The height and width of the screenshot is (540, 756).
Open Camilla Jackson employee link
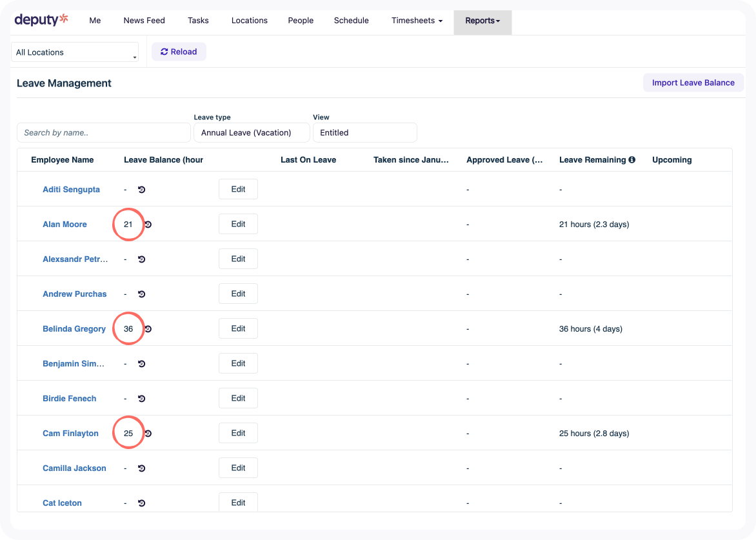coord(74,468)
